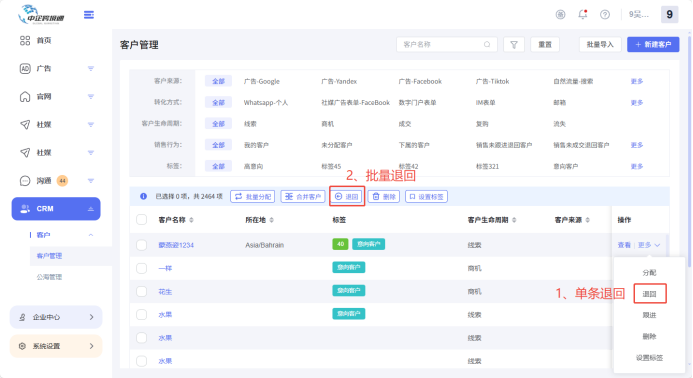Click the 批量分配 batch assign toolbar button
This screenshot has height=378, width=693.
tap(252, 197)
